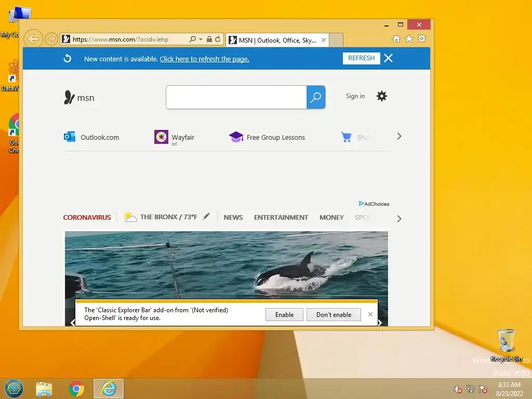Open the Wayfair ad shortcut
Image resolution: width=532 pixels, height=399 pixels.
(175, 137)
